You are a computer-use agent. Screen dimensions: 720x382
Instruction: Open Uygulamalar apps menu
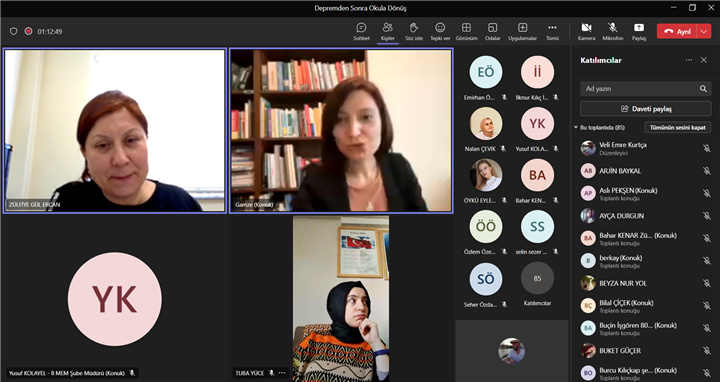pos(522,32)
